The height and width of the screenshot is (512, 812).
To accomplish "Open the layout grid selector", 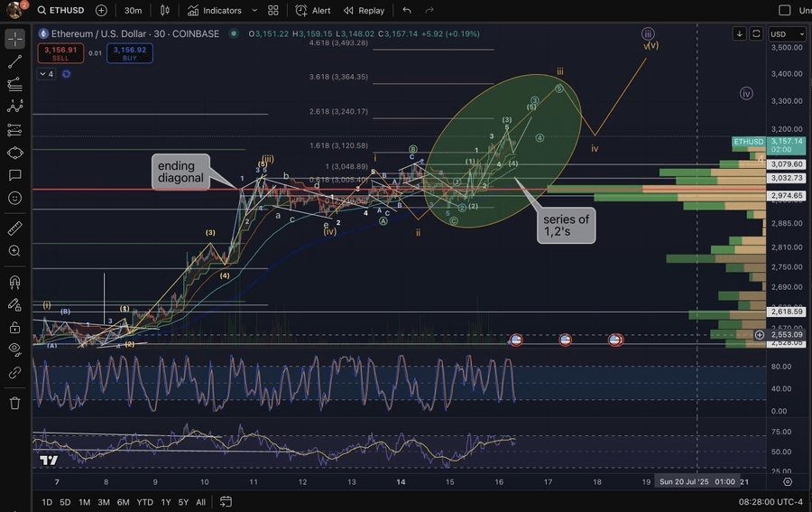I will coord(273,10).
